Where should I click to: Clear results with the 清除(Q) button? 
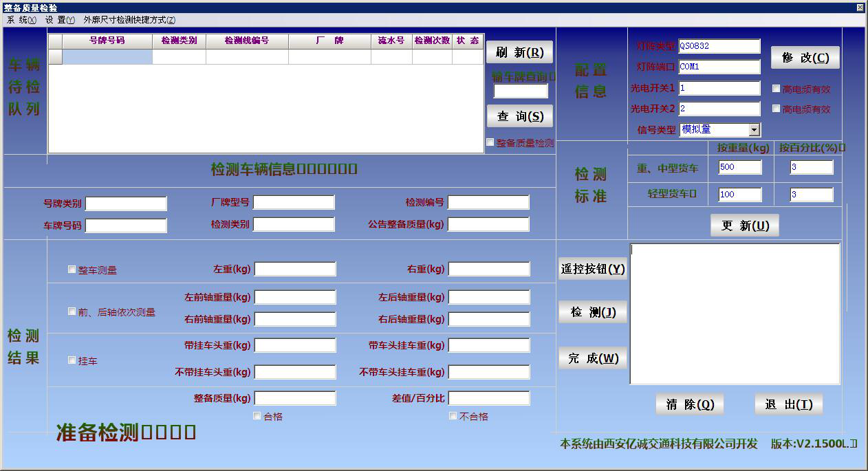(688, 404)
